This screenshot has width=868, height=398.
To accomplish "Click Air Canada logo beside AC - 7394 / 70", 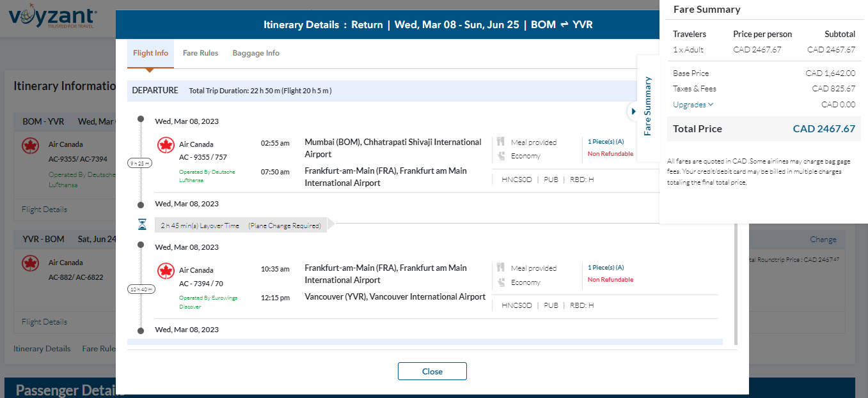I will [166, 272].
